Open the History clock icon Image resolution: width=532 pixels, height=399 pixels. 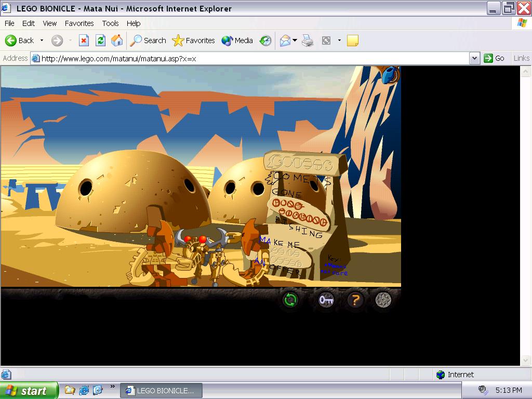coord(265,41)
